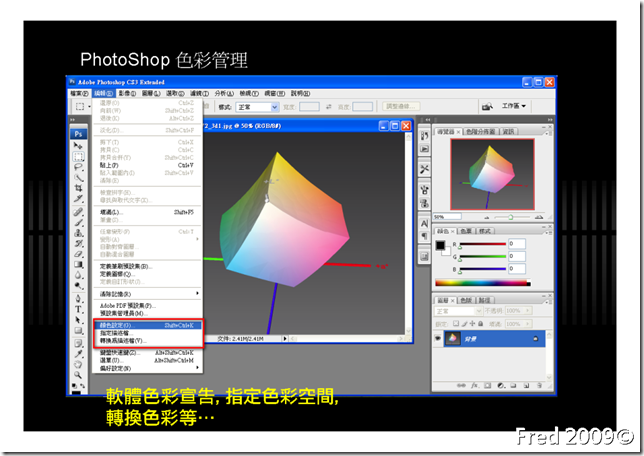Click the color spectrum ramp bar
Screen dimensions: 644x456
483,283
